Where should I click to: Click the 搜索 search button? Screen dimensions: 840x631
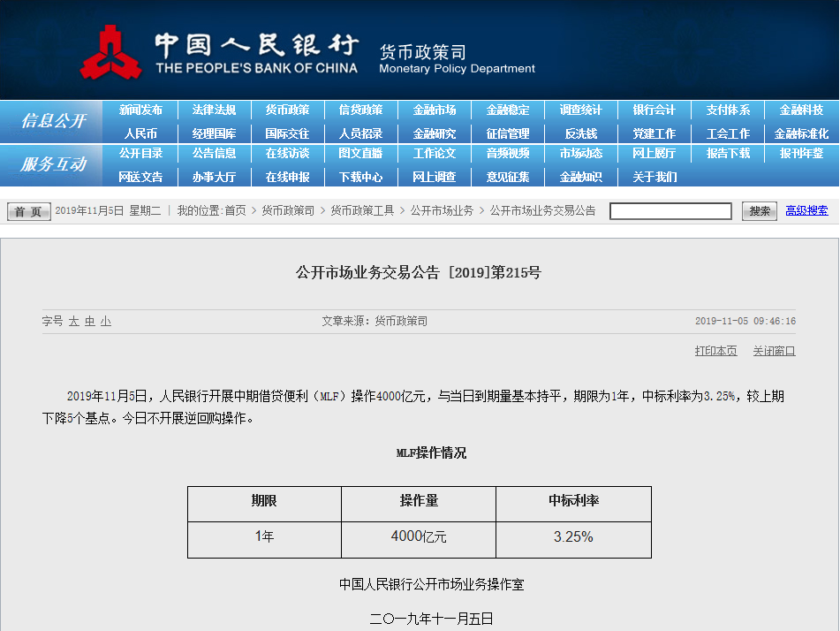coord(759,211)
